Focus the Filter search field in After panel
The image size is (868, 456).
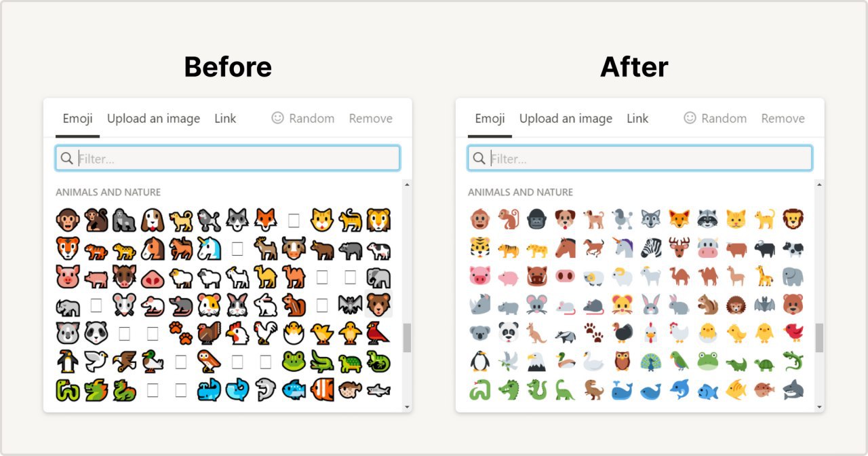tap(639, 158)
